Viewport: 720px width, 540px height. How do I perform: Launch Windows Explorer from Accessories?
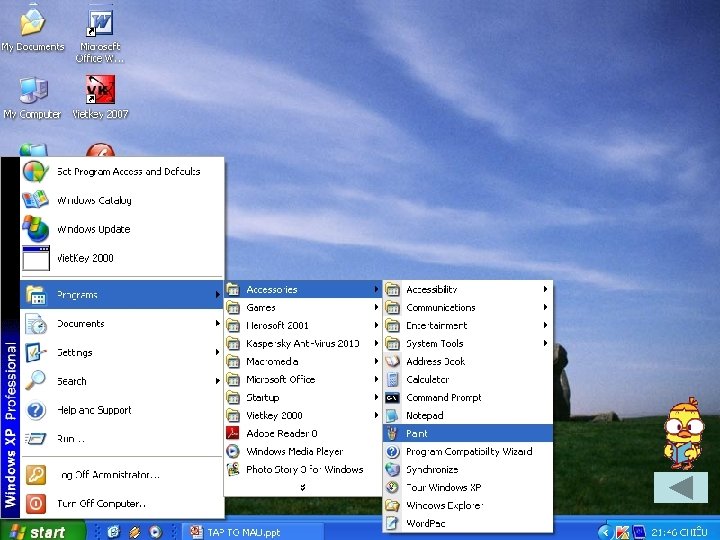pyautogui.click(x=467, y=505)
